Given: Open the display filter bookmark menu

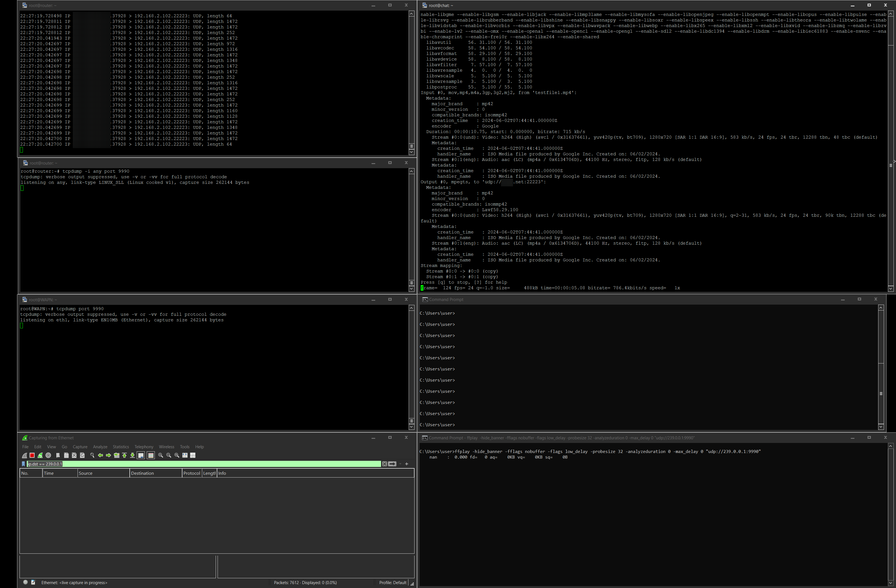Looking at the screenshot, I should (23, 464).
